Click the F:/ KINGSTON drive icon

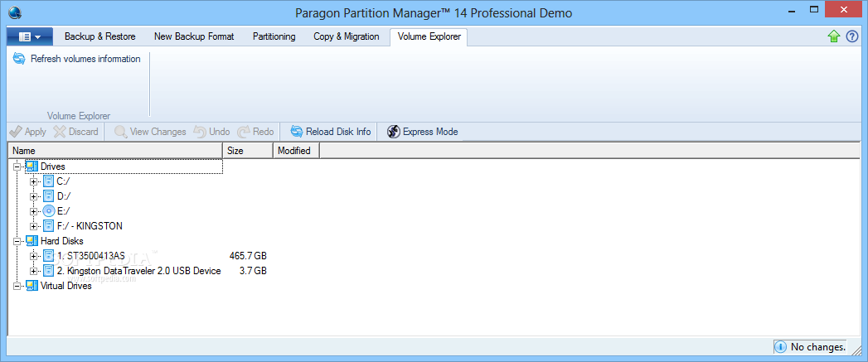(x=49, y=226)
